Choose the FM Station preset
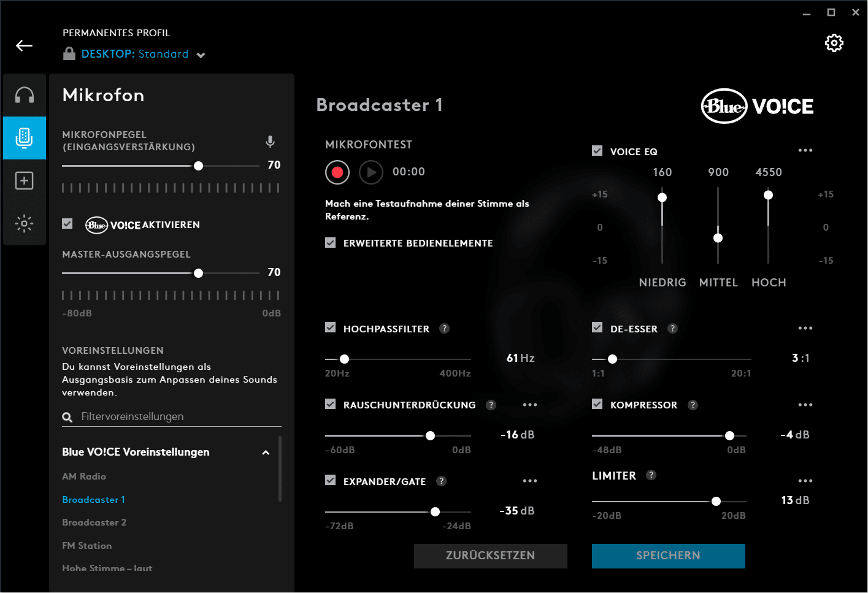This screenshot has height=593, width=868. (86, 546)
